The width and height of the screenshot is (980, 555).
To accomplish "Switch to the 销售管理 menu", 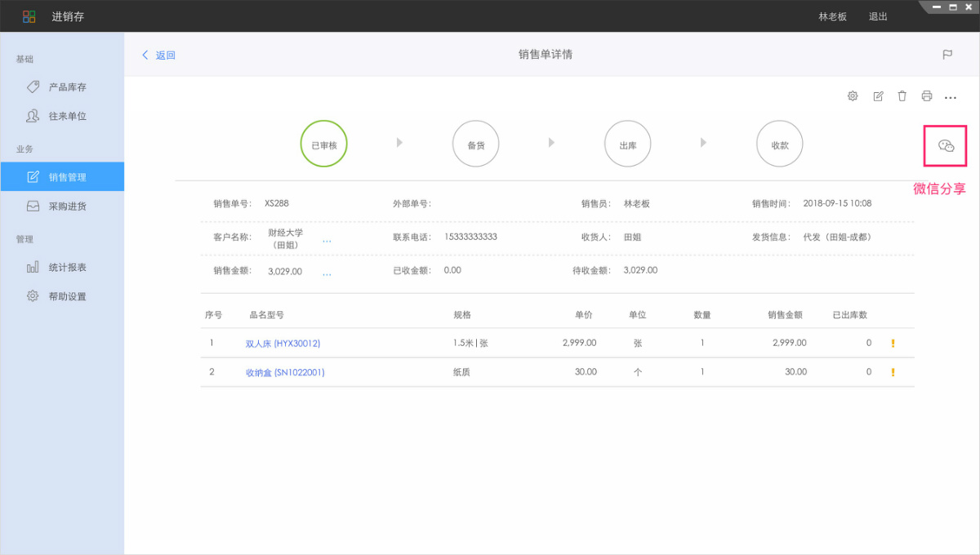I will (62, 176).
